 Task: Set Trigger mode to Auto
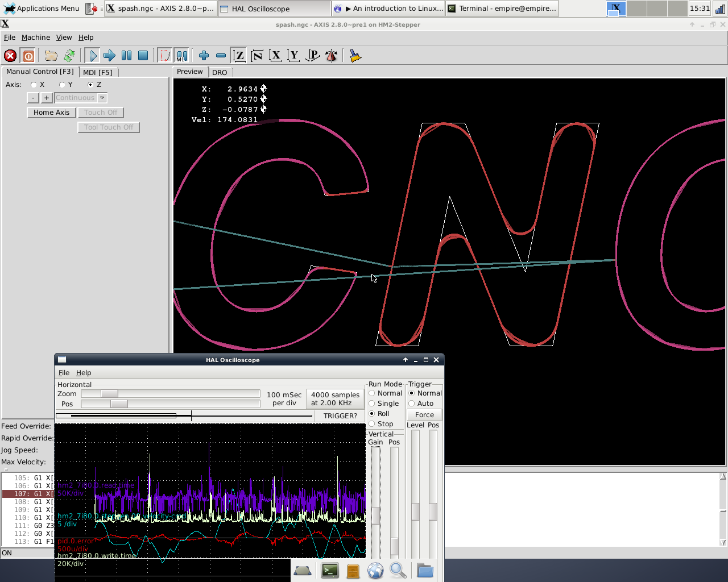click(x=412, y=404)
